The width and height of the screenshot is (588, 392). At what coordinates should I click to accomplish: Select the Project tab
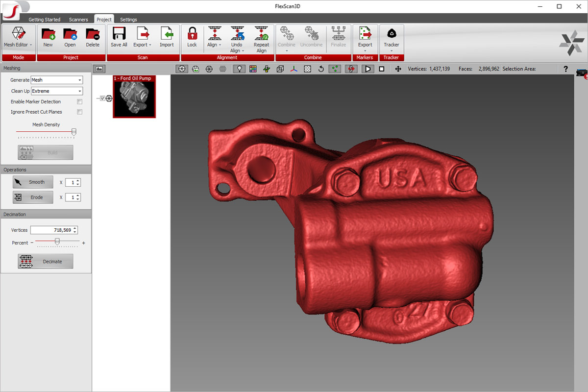click(104, 20)
